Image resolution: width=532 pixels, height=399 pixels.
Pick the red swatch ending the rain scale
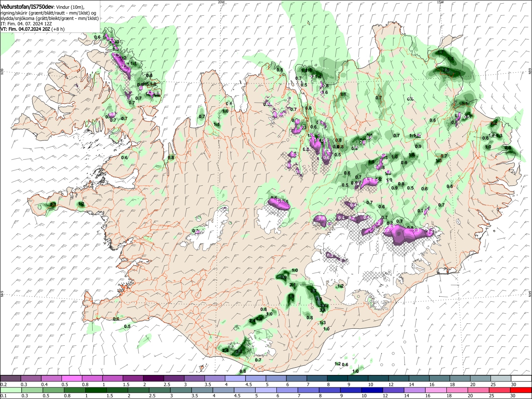[521, 390]
